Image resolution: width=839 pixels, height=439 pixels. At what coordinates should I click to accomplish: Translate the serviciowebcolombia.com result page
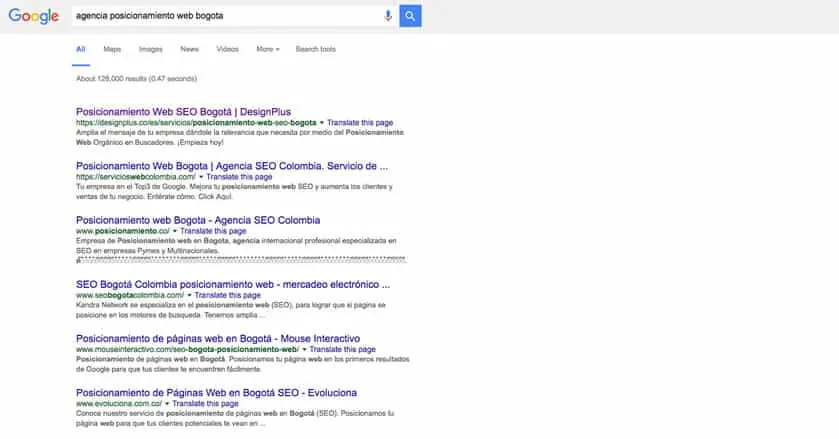[239, 177]
